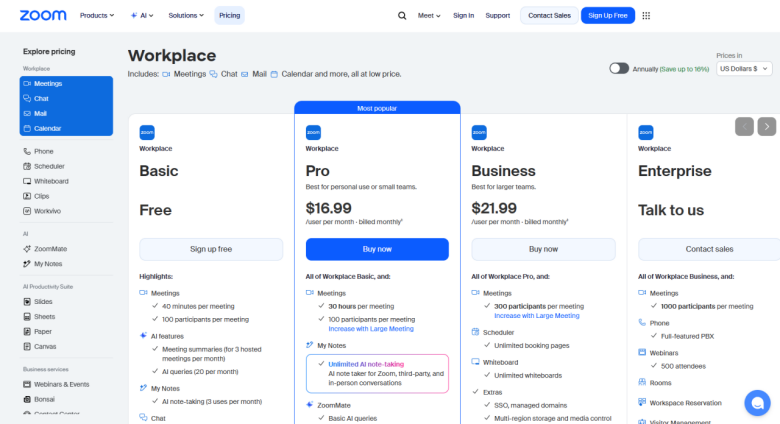Click the Meetings camera icon in sidebar

pyautogui.click(x=27, y=84)
